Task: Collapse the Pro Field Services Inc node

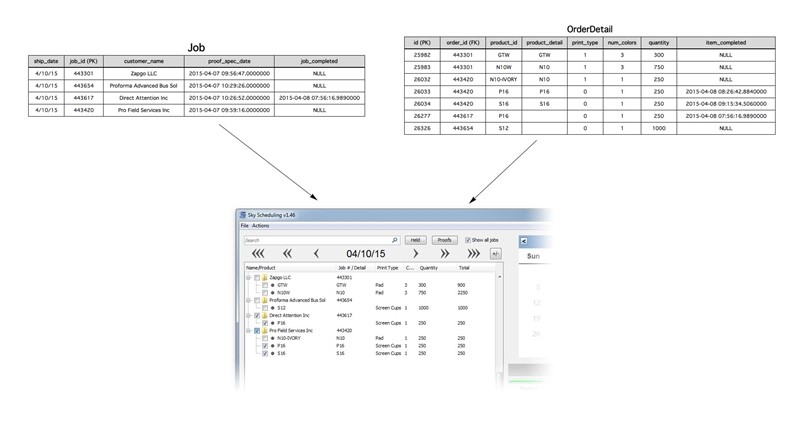Action: pyautogui.click(x=248, y=330)
